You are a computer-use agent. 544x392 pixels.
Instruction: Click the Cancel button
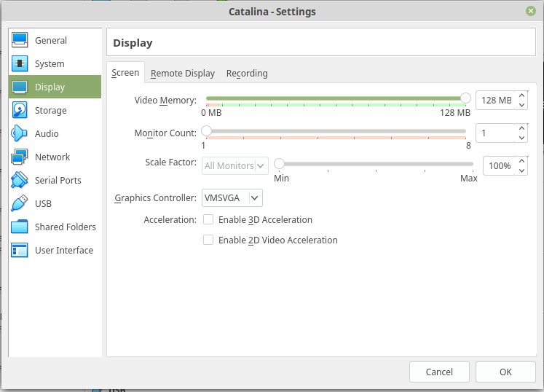coord(439,372)
